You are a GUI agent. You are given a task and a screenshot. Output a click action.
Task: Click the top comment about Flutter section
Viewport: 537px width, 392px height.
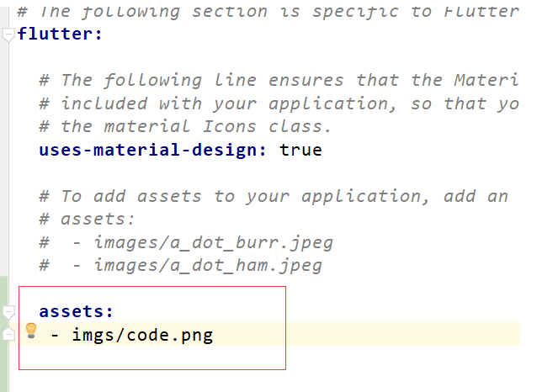coord(268,11)
